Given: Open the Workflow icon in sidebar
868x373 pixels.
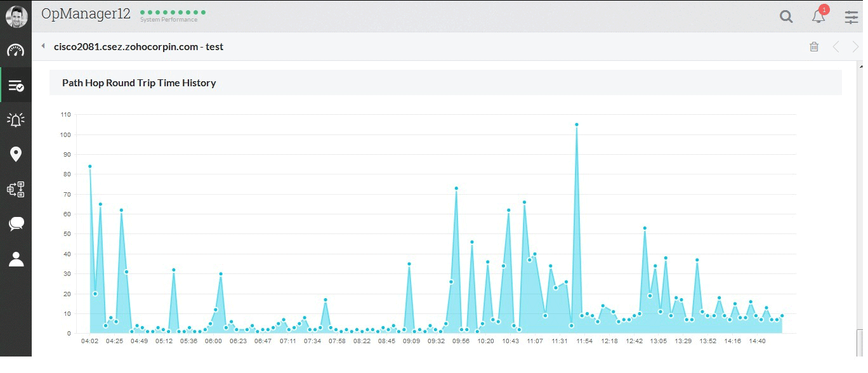Looking at the screenshot, I should pyautogui.click(x=16, y=189).
